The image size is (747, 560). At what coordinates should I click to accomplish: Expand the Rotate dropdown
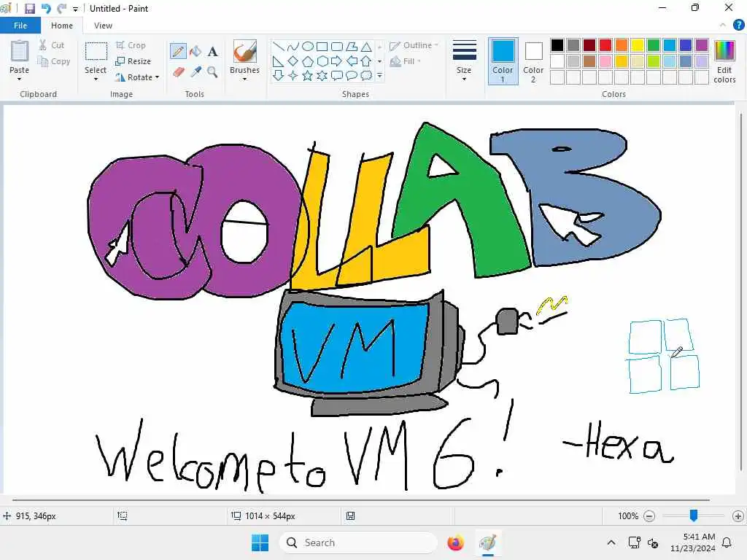pos(158,77)
